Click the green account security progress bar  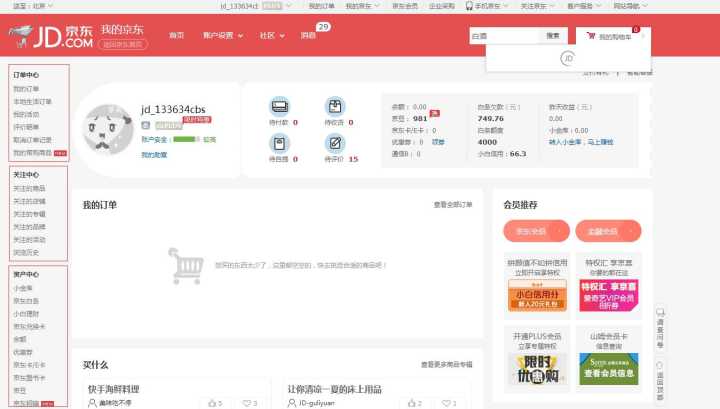click(x=185, y=139)
